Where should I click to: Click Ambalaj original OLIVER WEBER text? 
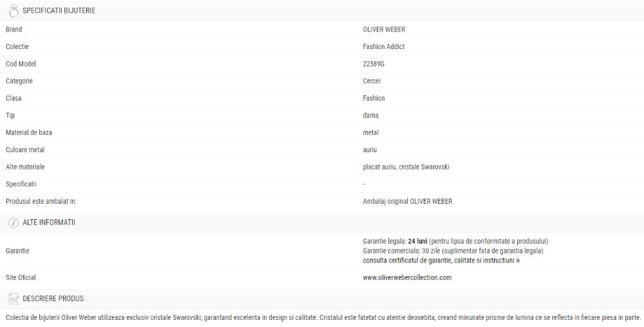(408, 201)
